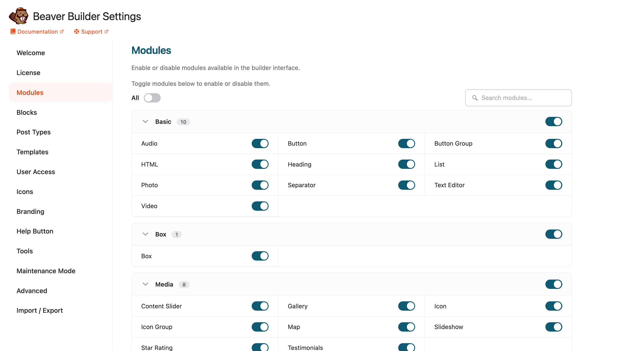Disable the Box group header toggle

[553, 234]
